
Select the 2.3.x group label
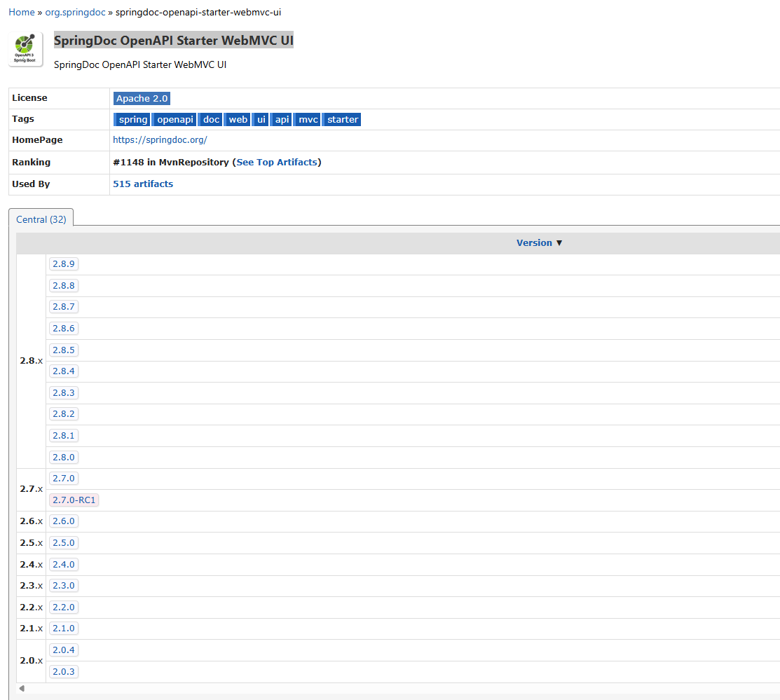pyautogui.click(x=32, y=586)
